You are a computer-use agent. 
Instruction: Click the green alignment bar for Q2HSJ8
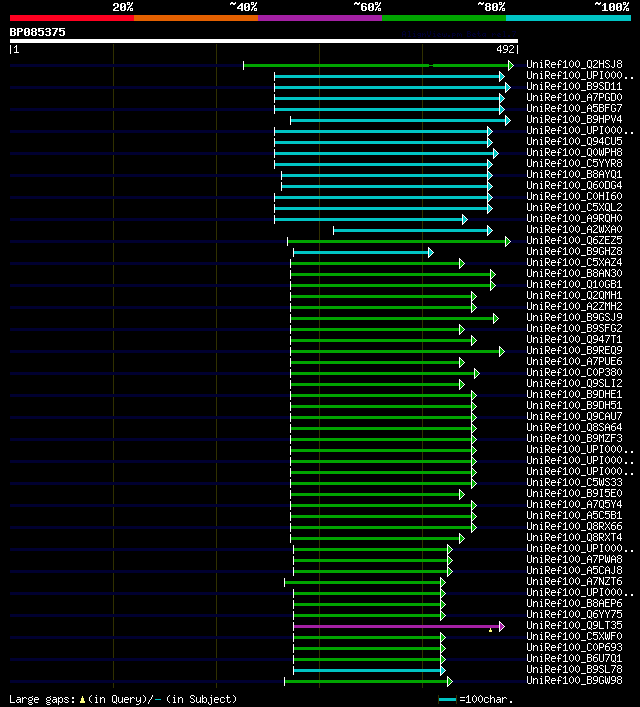[x=378, y=65]
